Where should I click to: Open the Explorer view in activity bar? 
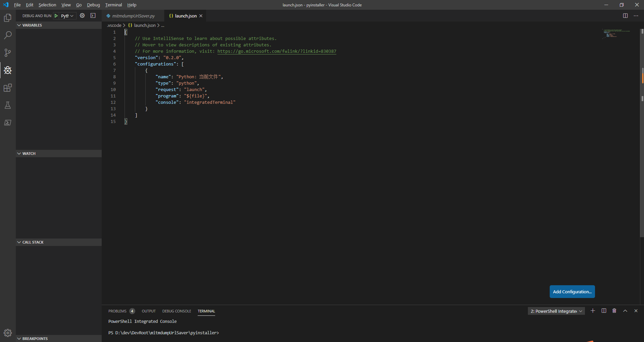click(7, 18)
